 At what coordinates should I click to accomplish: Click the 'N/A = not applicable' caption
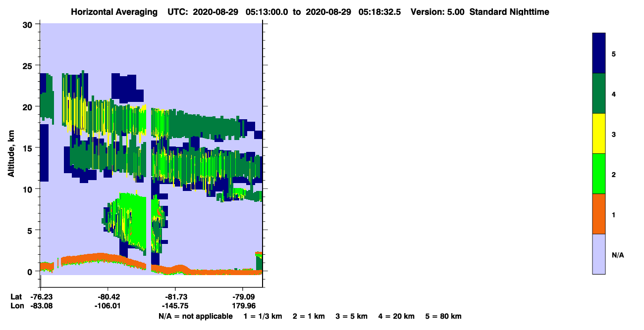(x=195, y=317)
